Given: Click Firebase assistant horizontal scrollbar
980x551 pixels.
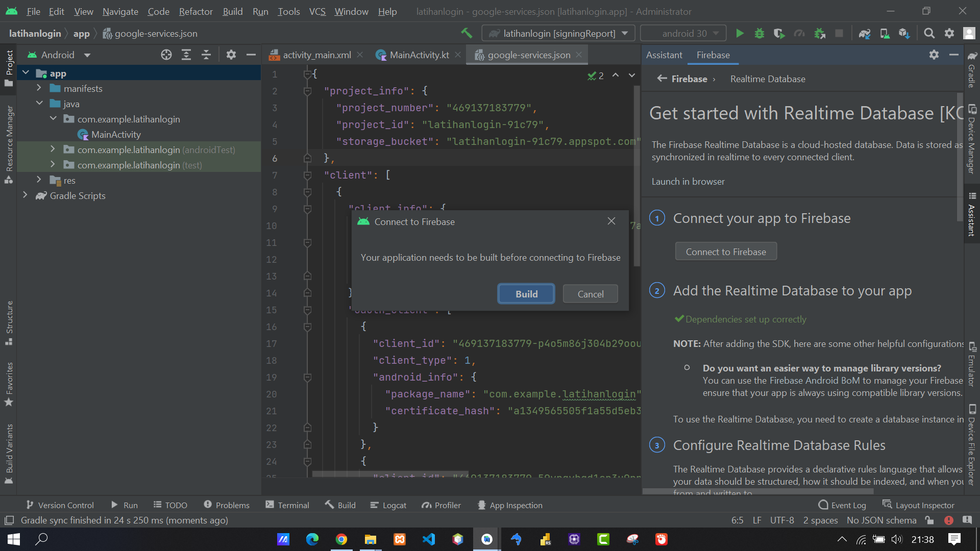Looking at the screenshot, I should click(x=758, y=491).
